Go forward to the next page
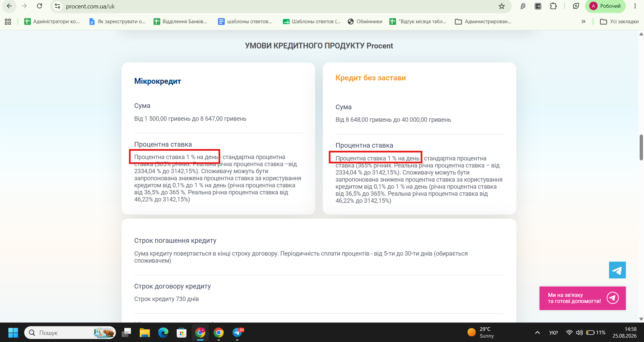This screenshot has height=342, width=644. 24,6
